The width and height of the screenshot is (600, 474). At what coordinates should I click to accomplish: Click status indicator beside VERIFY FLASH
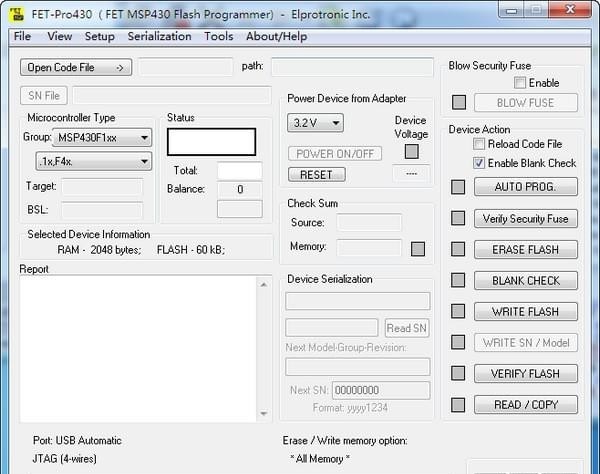pyautogui.click(x=458, y=373)
